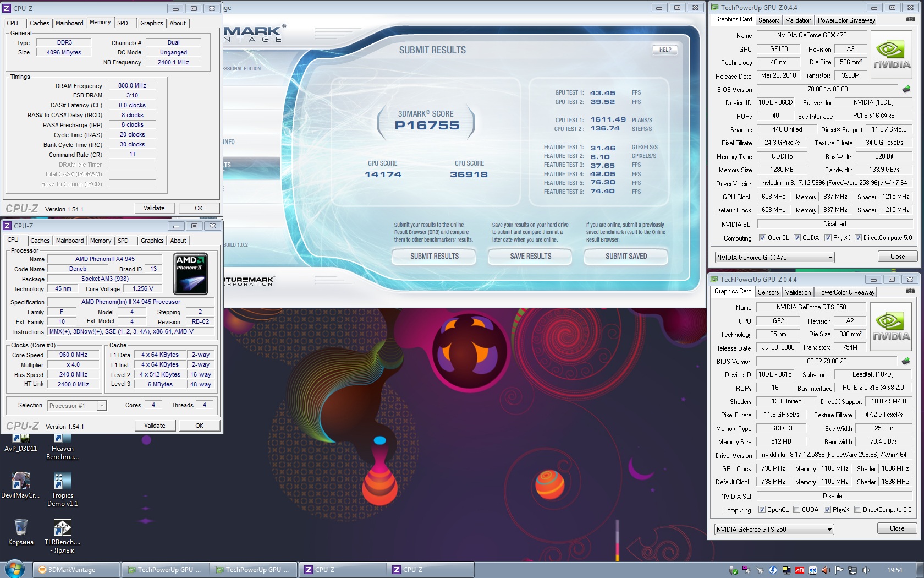
Task: Click the taskbar clock showing 19:54
Action: pos(895,570)
